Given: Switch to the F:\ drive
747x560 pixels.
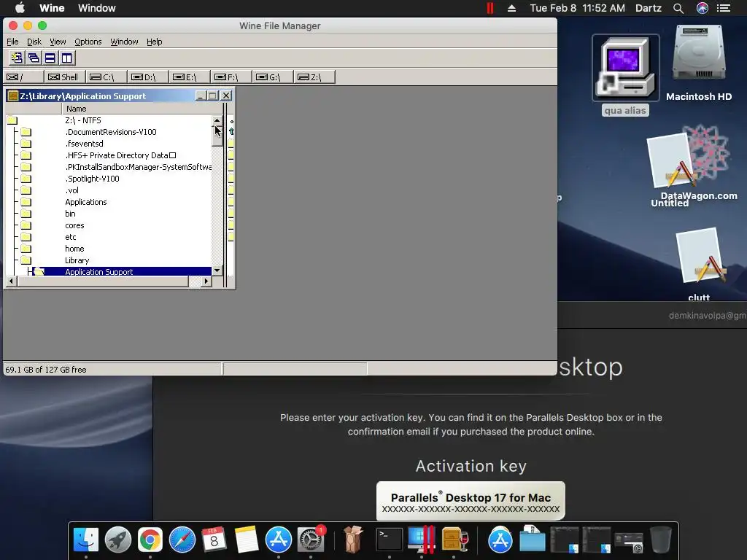Looking at the screenshot, I should coord(231,77).
